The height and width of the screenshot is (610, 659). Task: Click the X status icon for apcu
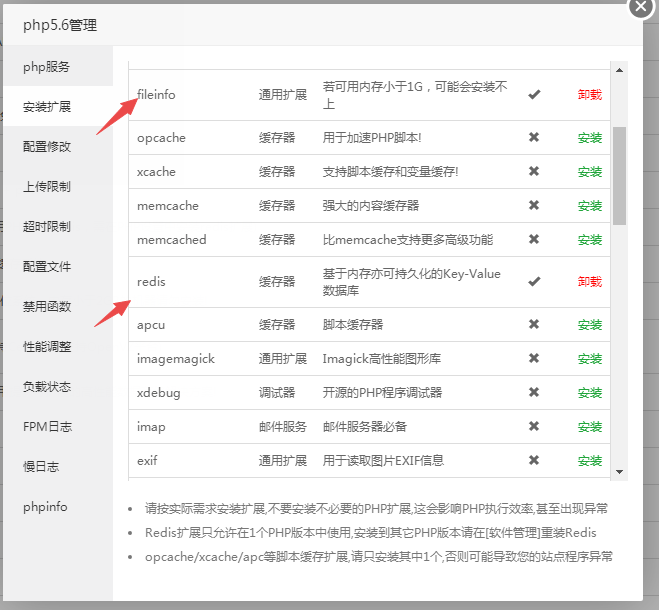(534, 325)
